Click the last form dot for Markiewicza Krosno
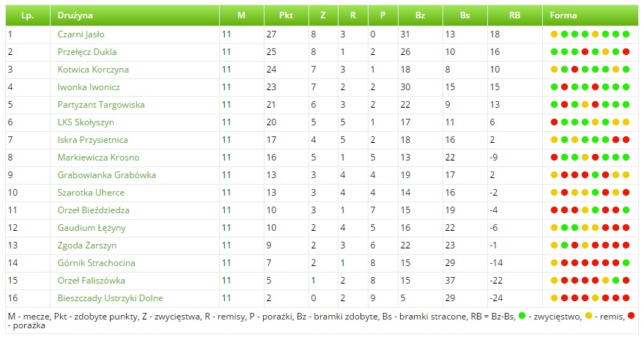644x340 pixels. [626, 158]
